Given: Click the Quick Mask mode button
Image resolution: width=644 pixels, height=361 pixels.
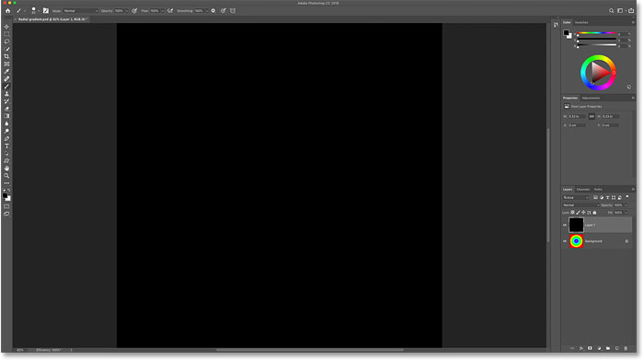Looking at the screenshot, I should click(6, 206).
